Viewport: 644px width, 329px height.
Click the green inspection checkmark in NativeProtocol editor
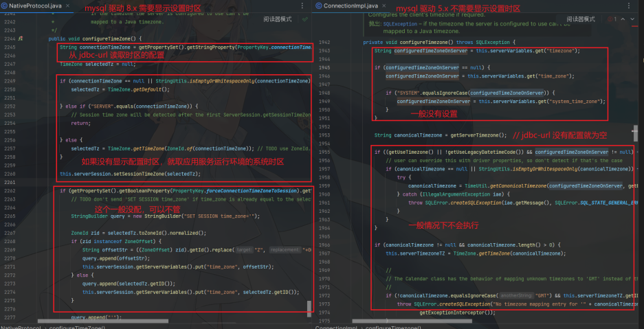pyautogui.click(x=304, y=19)
